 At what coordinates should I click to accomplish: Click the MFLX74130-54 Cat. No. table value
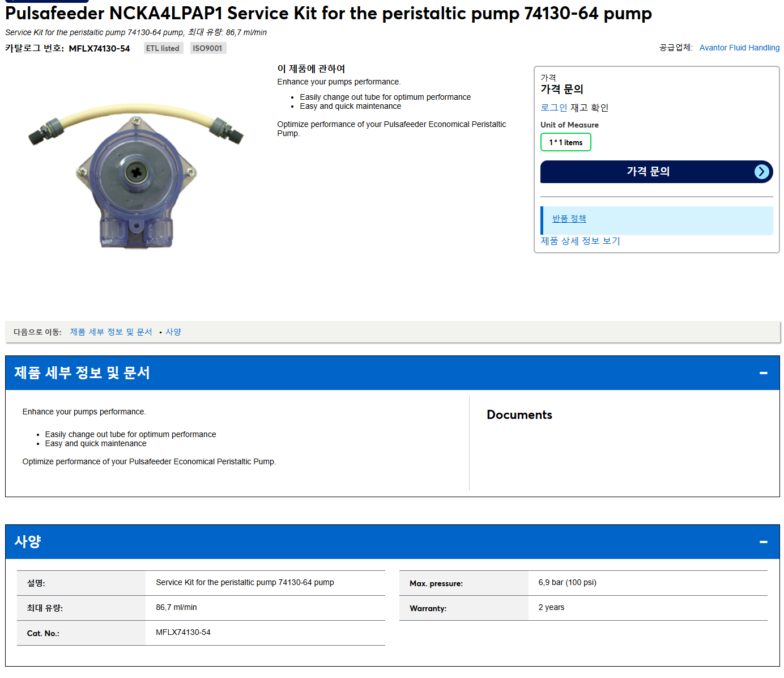click(x=183, y=632)
